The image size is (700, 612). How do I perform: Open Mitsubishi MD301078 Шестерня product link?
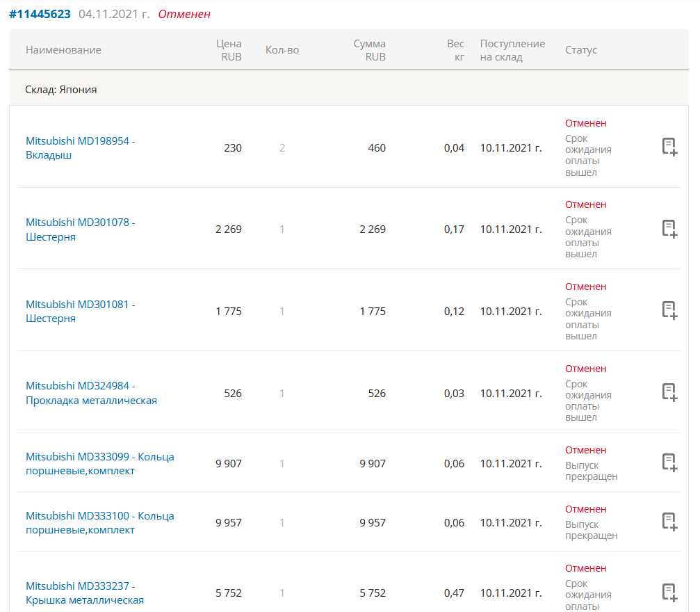80,229
